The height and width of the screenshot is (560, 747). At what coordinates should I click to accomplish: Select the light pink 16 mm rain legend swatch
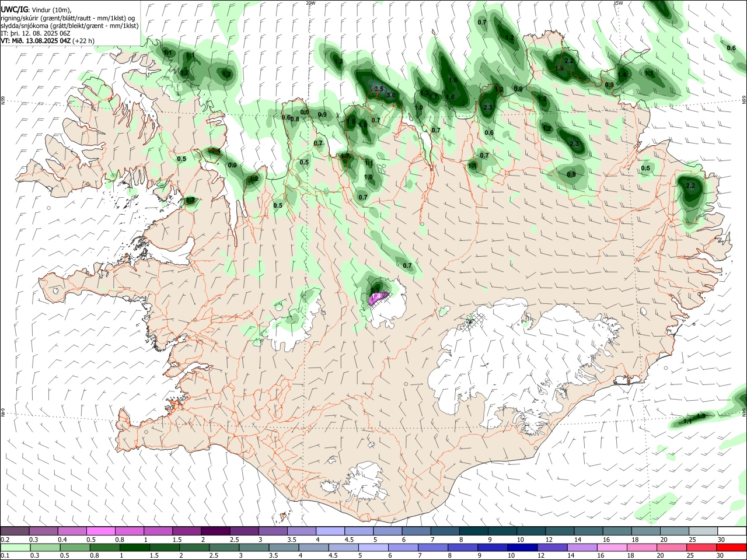(612, 547)
